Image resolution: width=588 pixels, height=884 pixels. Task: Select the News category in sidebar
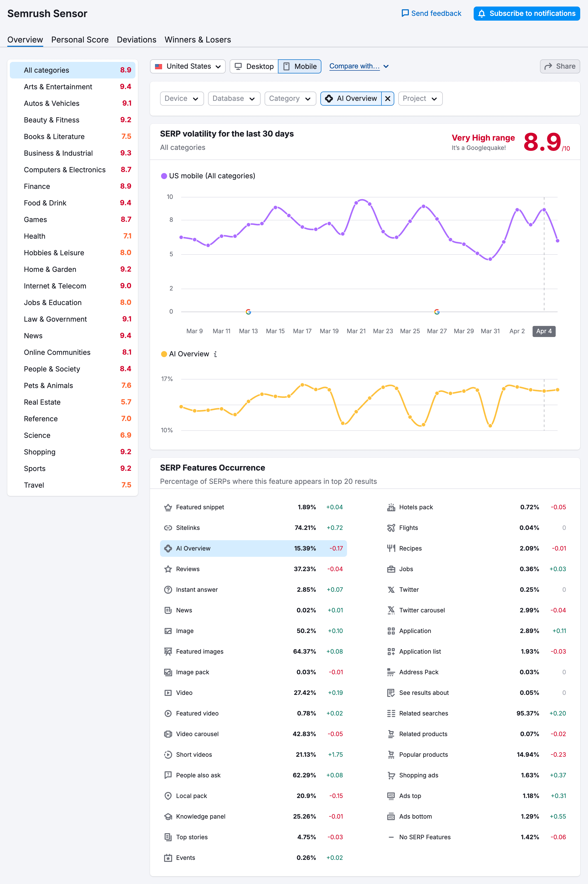(x=73, y=336)
